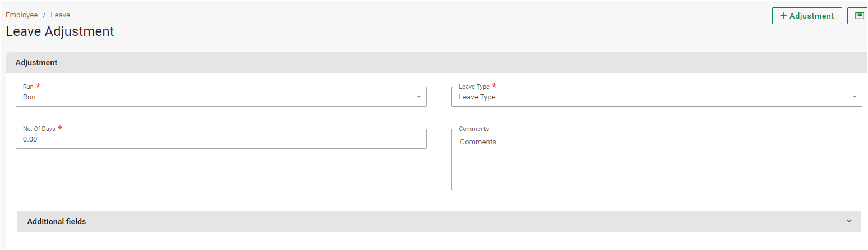The image size is (868, 250).
Task: Click the Leave Adjustment page title
Action: (60, 31)
